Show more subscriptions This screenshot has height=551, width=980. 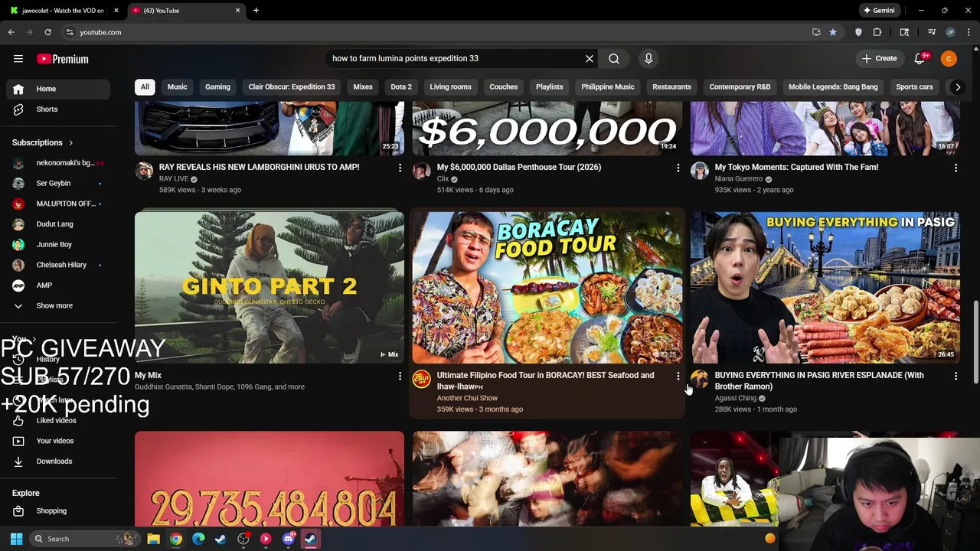click(59, 306)
